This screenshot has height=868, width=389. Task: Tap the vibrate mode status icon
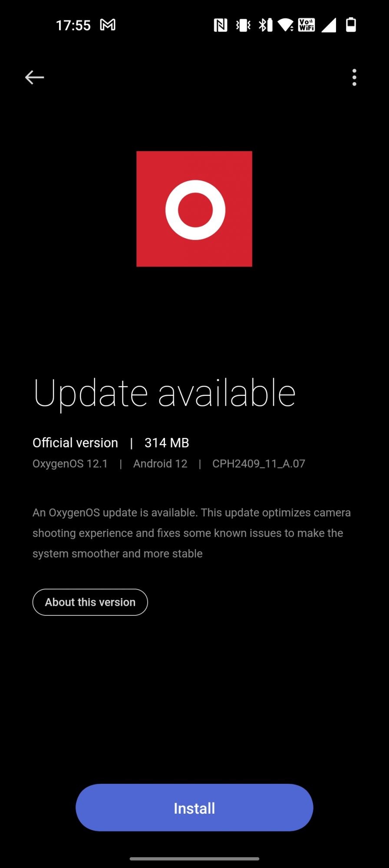coord(243,25)
